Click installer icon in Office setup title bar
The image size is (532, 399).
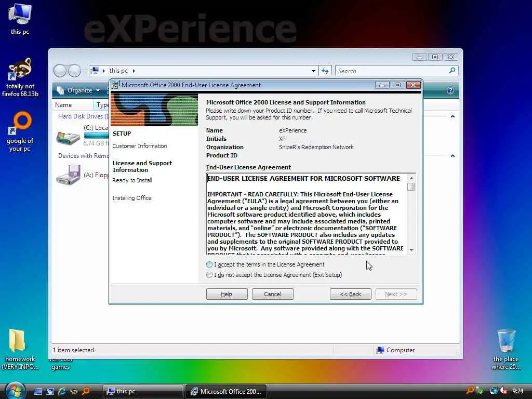[x=116, y=85]
